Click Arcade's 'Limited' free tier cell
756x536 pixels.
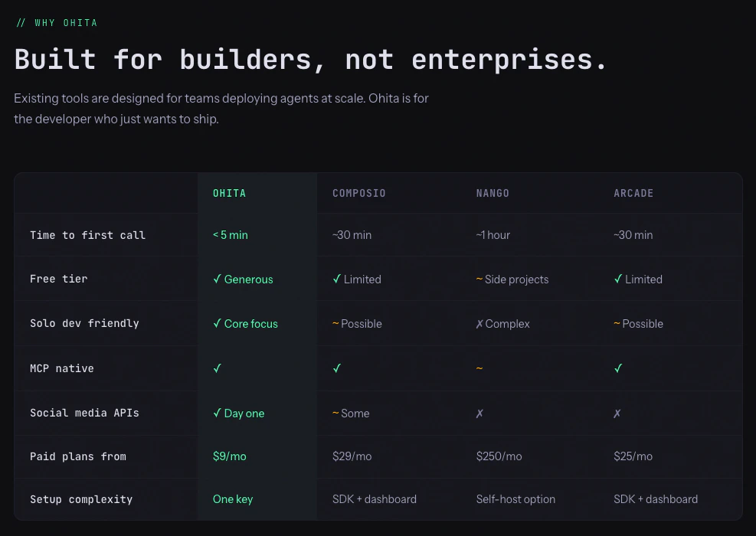[x=638, y=279]
